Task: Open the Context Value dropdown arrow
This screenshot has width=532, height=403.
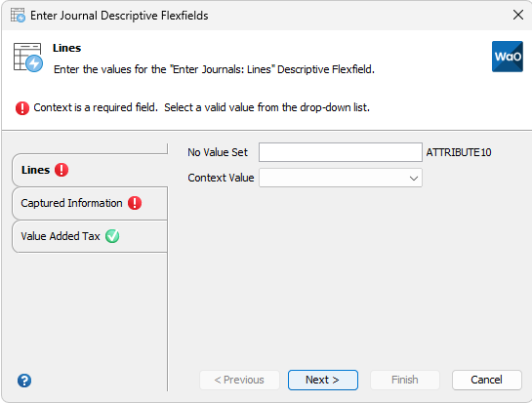Action: pyautogui.click(x=413, y=179)
